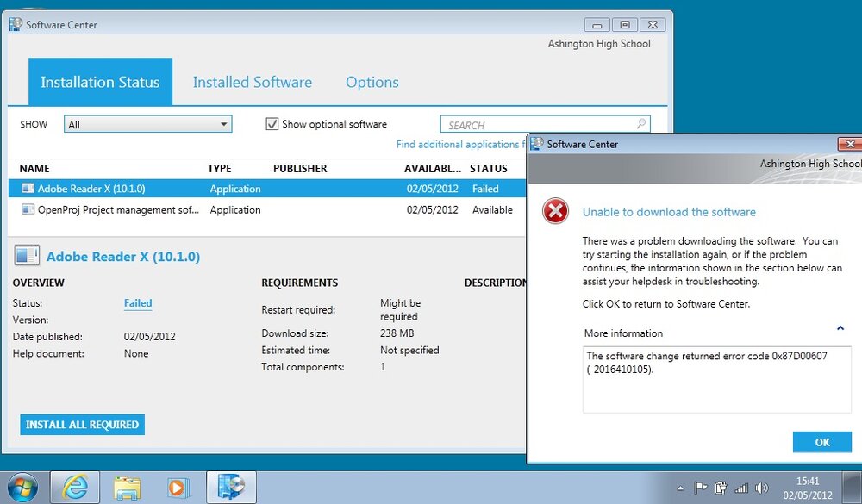Click the Adobe Reader X (10.1.0) details heading
The width and height of the screenshot is (862, 504).
point(123,257)
